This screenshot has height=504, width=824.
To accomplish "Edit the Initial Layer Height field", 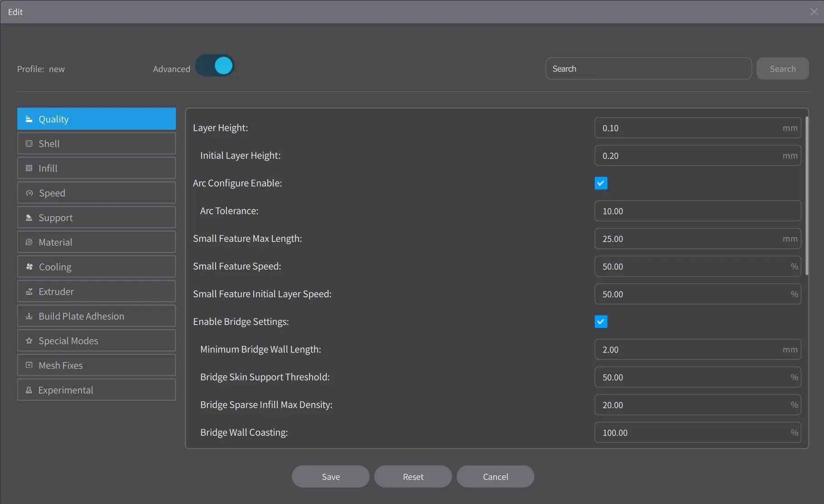I will (x=698, y=156).
